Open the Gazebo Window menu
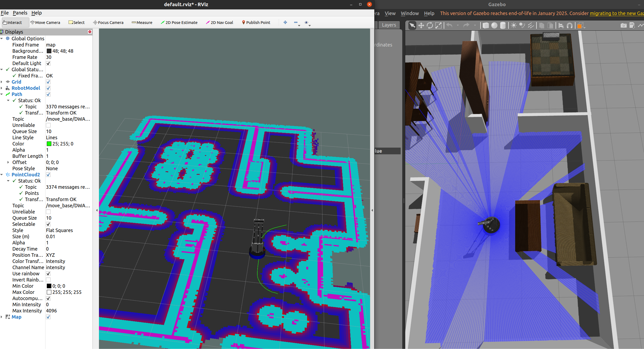 pyautogui.click(x=410, y=13)
